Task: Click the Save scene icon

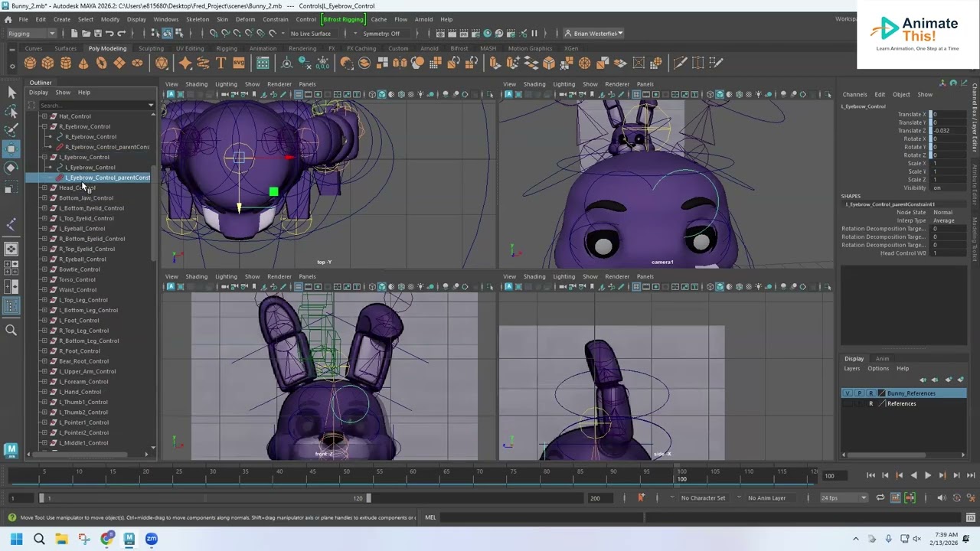Action: tap(97, 33)
